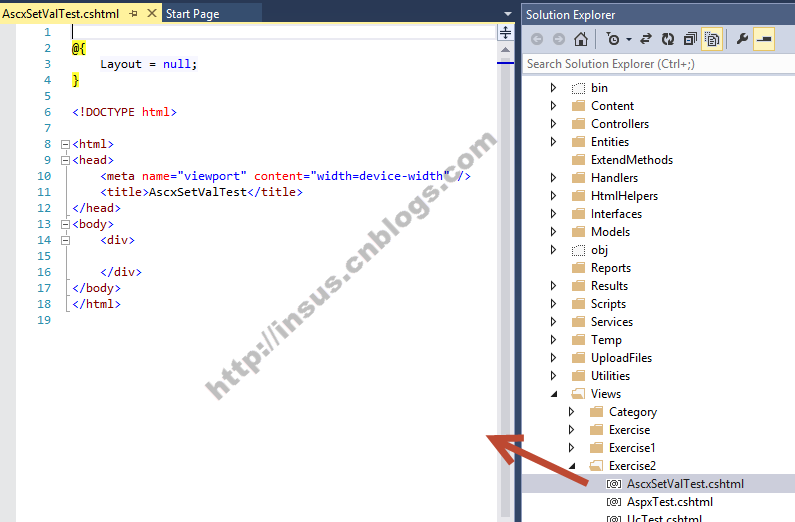Screen dimensions: 795x522
Task: Expand the UploadFiles folder node
Action: tap(554, 357)
